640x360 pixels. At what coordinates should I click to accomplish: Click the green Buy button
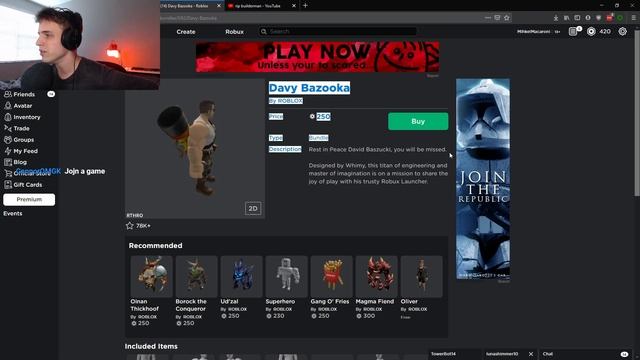point(418,121)
